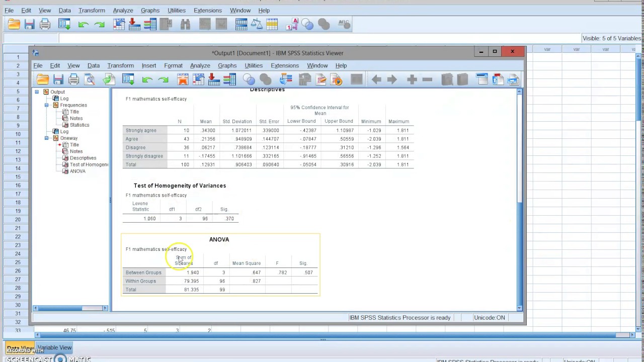Undo last action in Viewer toolbar
This screenshot has height=362, width=644.
(x=147, y=79)
